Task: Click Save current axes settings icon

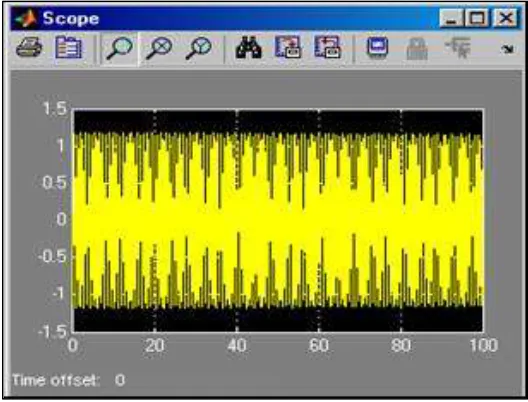Action: coord(288,47)
